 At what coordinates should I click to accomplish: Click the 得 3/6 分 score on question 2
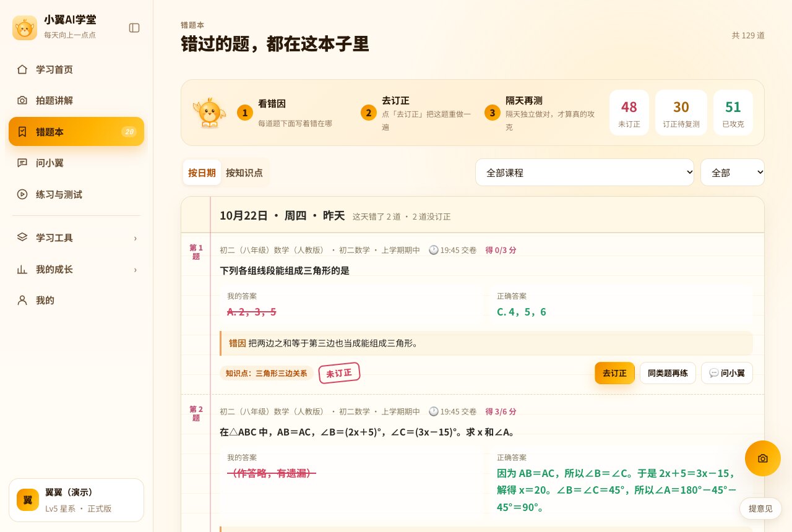point(501,411)
